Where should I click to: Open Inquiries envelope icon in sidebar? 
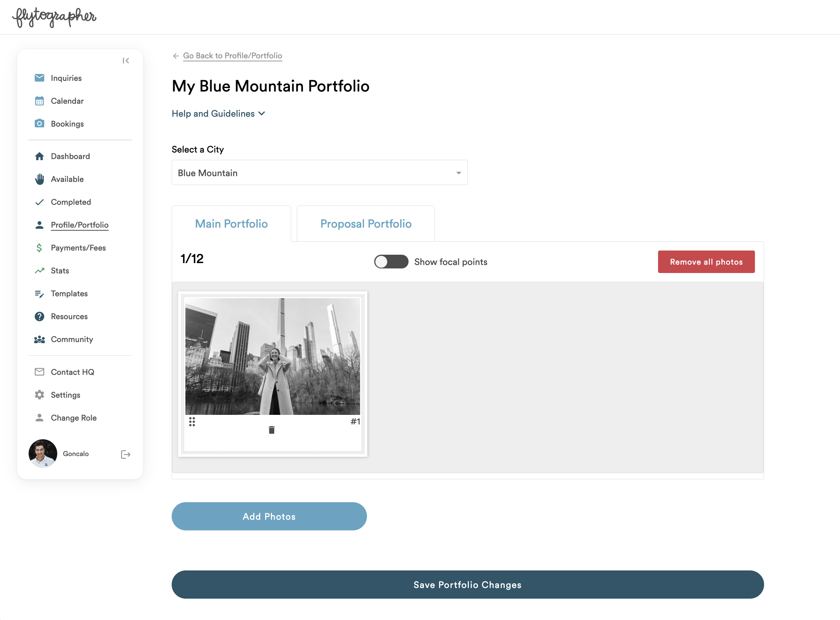[39, 78]
